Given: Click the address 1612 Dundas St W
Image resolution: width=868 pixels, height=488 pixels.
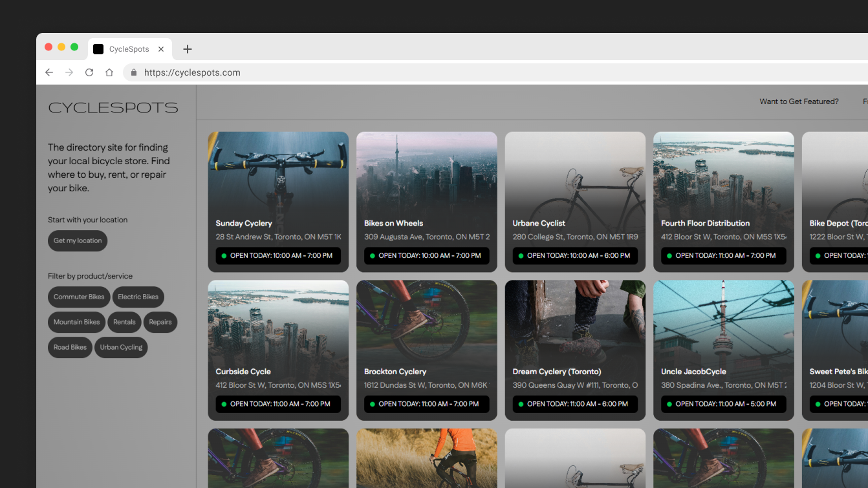Looking at the screenshot, I should click(x=426, y=385).
